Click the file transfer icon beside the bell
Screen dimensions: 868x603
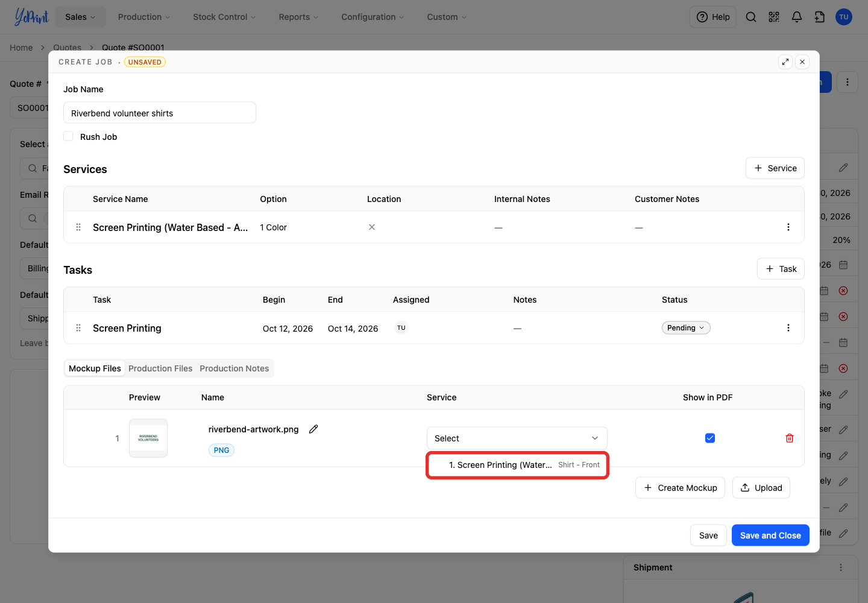[820, 17]
